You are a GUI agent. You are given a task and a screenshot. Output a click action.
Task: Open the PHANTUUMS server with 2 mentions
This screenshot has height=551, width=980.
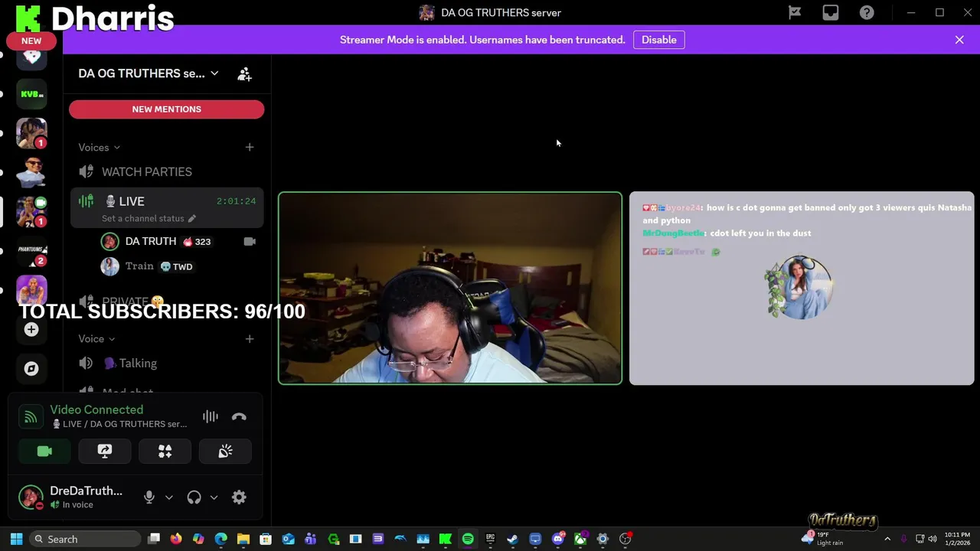[31, 252]
